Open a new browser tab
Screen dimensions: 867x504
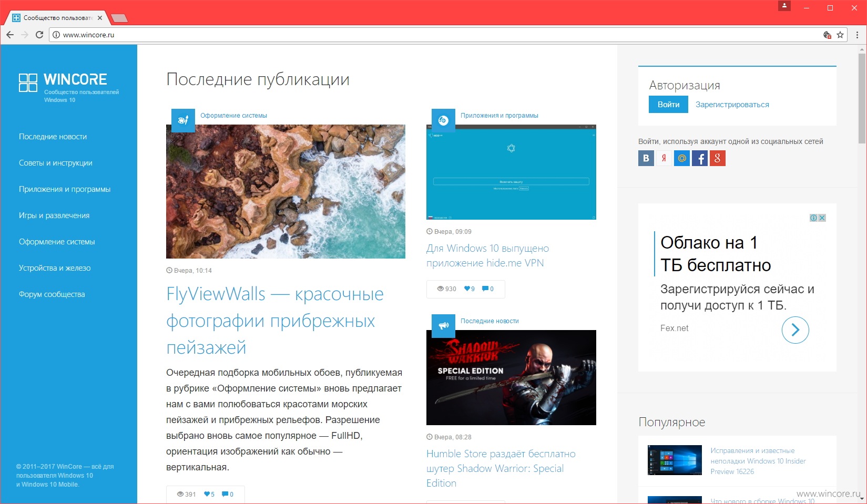(119, 18)
